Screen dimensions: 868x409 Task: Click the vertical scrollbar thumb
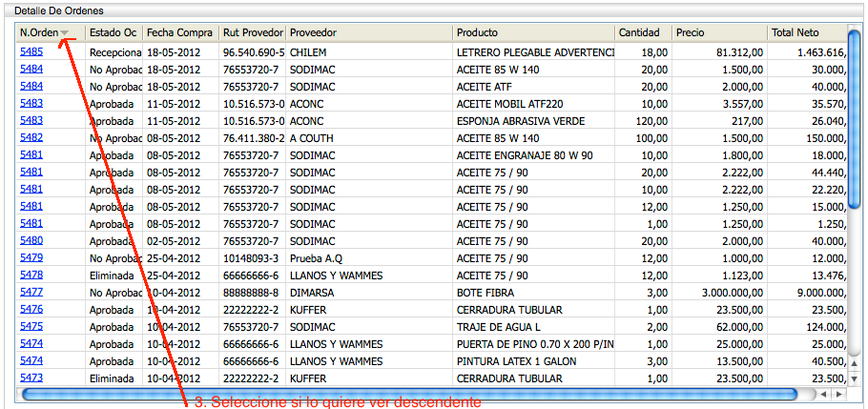(854, 117)
